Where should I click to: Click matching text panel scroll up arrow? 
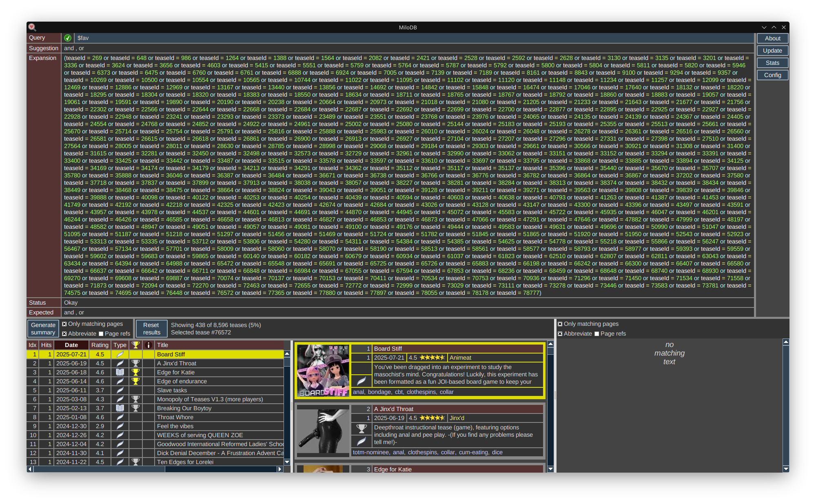click(786, 342)
